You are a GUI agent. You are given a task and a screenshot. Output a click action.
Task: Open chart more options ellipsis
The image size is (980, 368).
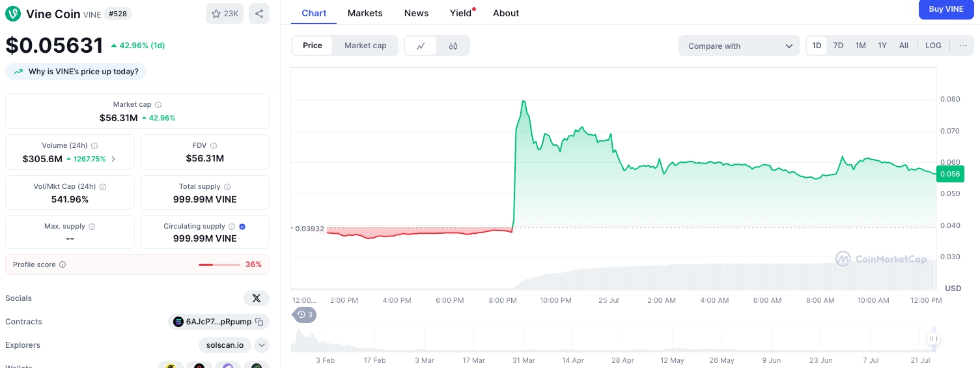[962, 46]
